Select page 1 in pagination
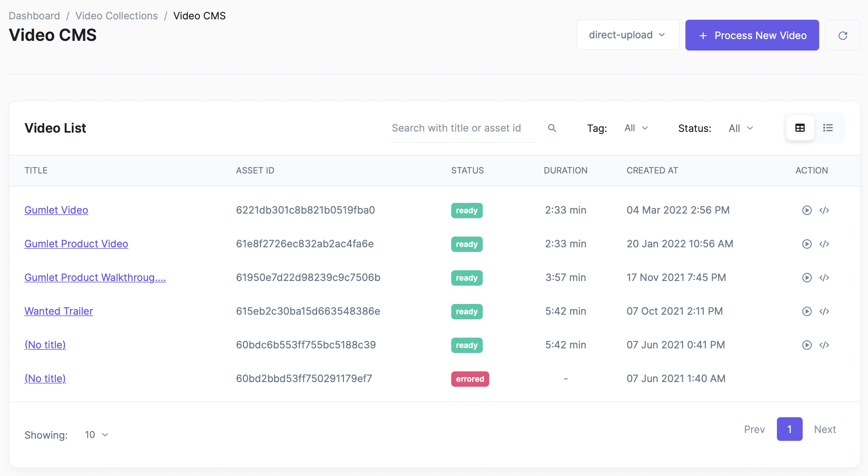Image resolution: width=868 pixels, height=476 pixels. pos(789,429)
